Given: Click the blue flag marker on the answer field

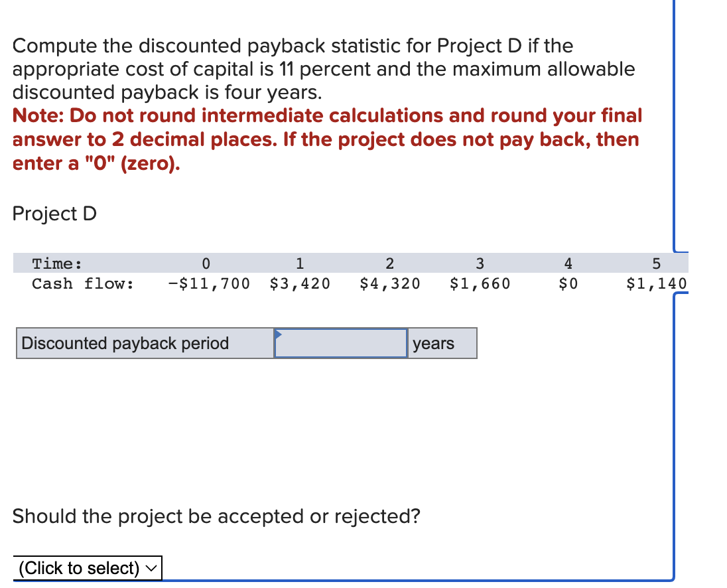Looking at the screenshot, I should coord(279,335).
